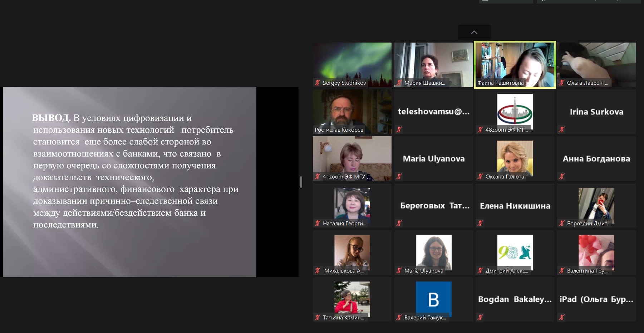Click the teleshovamsu@… participant name
644x333 pixels.
point(433,112)
